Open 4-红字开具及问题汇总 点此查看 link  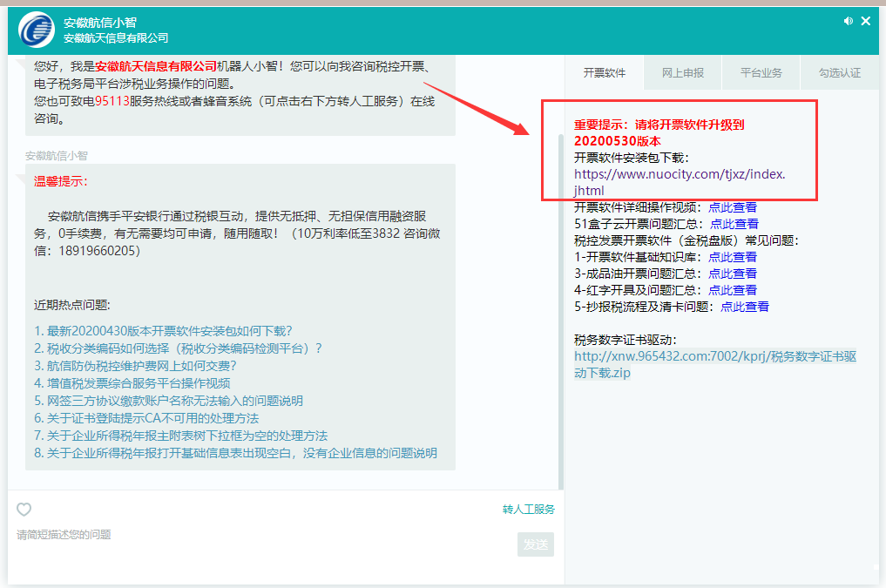733,290
